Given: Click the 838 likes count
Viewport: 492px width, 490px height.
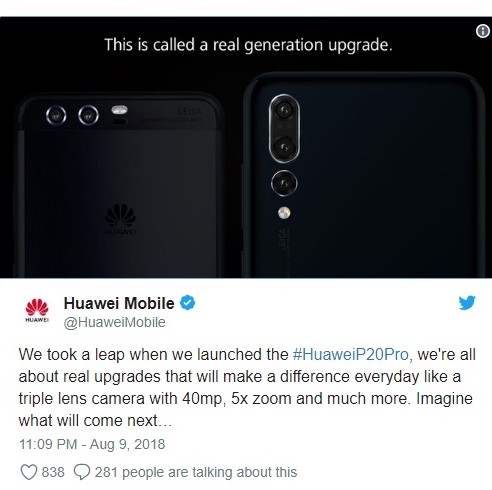Looking at the screenshot, I should click(53, 472).
